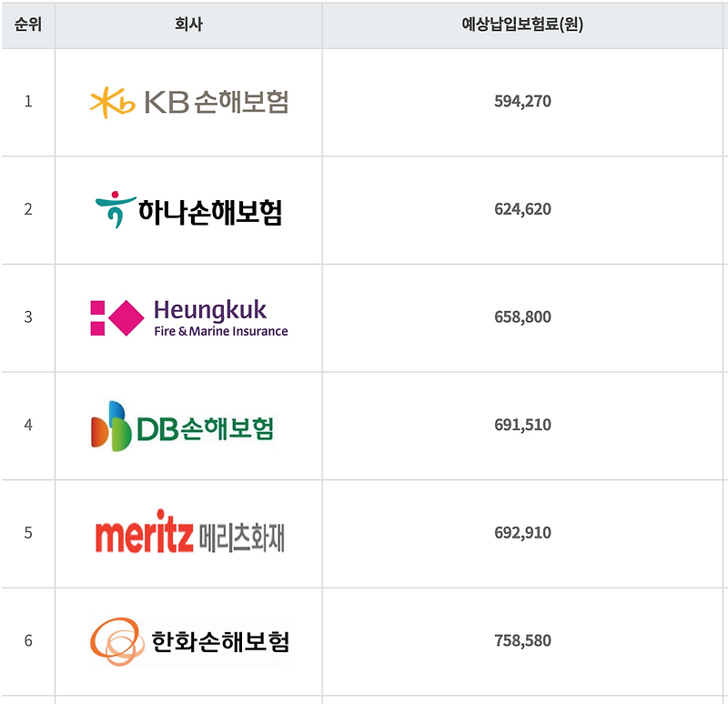Click rank number 3 cell
The height and width of the screenshot is (704, 728).
tap(28, 317)
